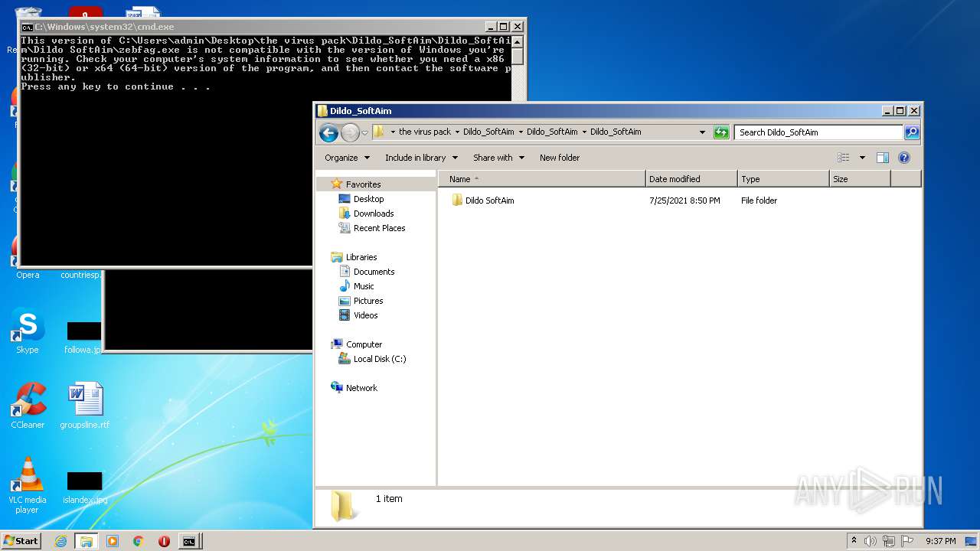Open groupsline.rtf desktop file

pyautogui.click(x=84, y=406)
